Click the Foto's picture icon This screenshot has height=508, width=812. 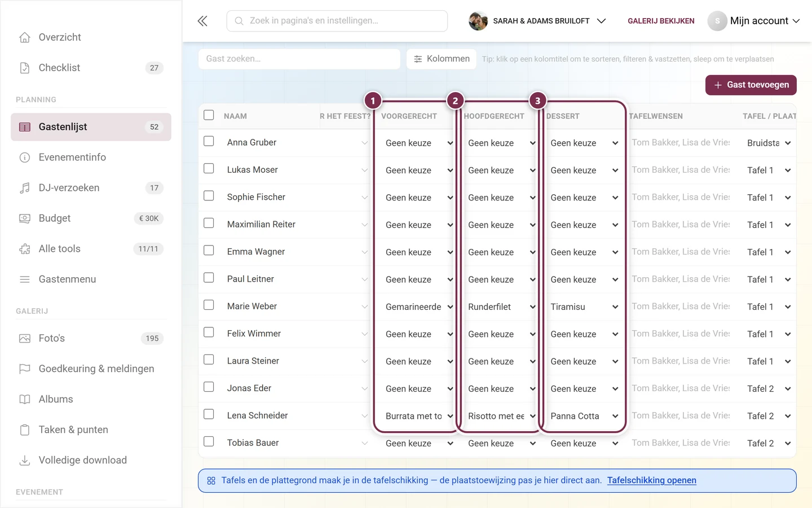25,339
